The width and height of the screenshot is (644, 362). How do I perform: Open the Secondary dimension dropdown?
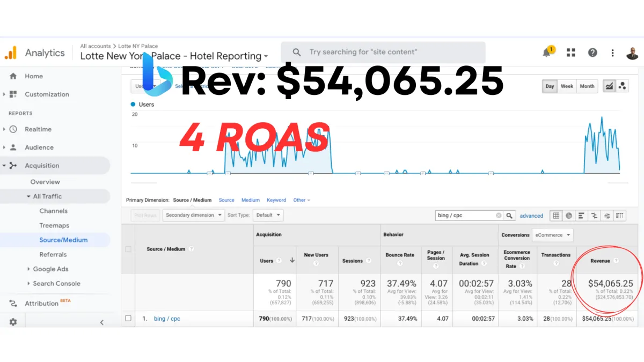[x=194, y=215]
